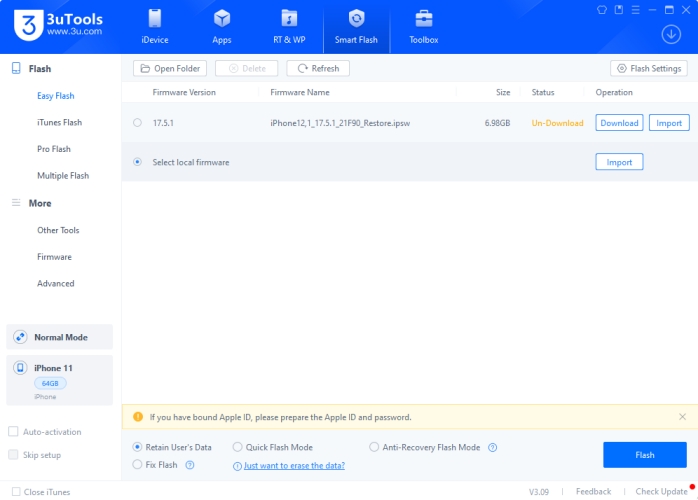Open the RT & WP section
The height and width of the screenshot is (500, 698).
coord(289,27)
